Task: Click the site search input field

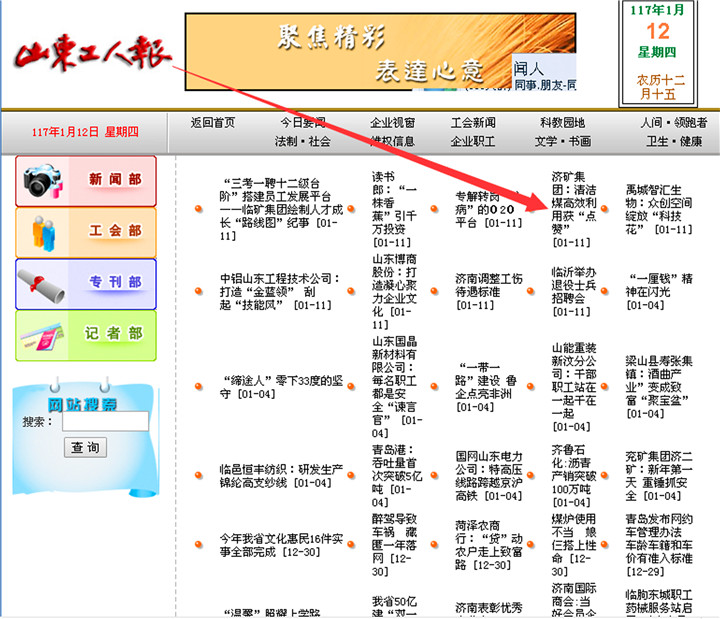Action: 105,422
